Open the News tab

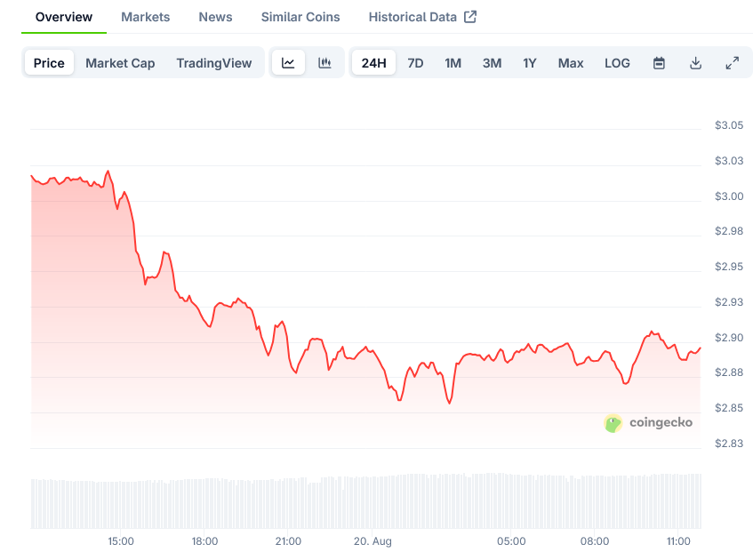[216, 17]
